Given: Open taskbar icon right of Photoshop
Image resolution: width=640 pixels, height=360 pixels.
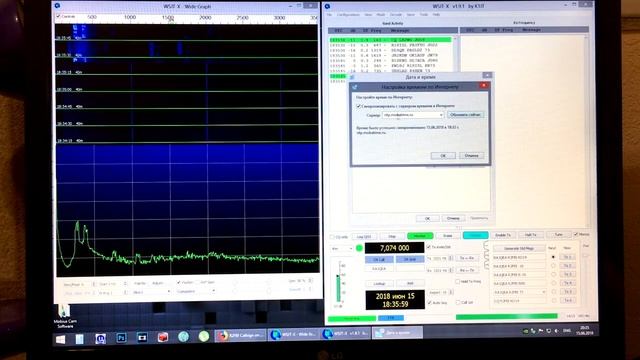Looking at the screenshot, I should (142, 338).
